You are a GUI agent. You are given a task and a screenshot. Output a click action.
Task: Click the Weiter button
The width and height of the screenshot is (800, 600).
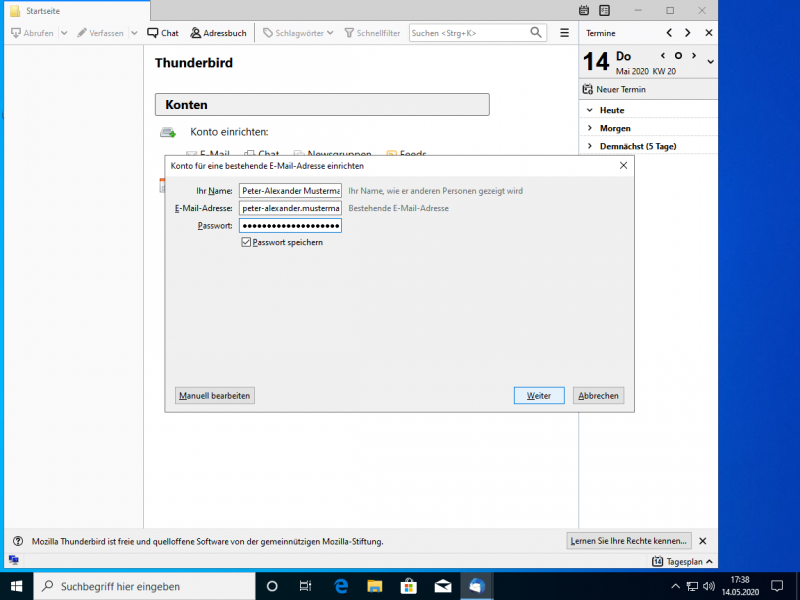tap(539, 396)
